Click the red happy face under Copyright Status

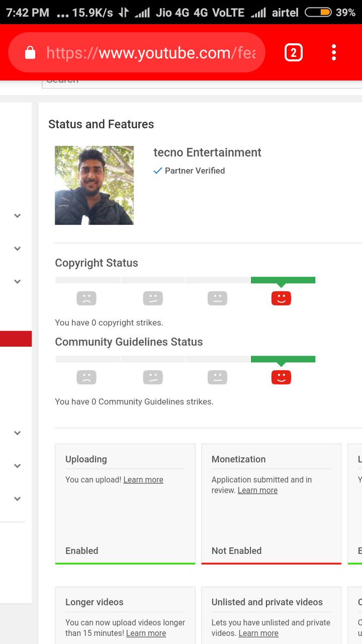281,298
